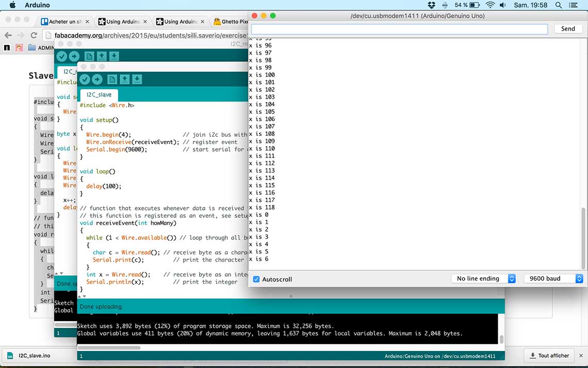Click 'Done uploading.' status message

[x=101, y=307]
